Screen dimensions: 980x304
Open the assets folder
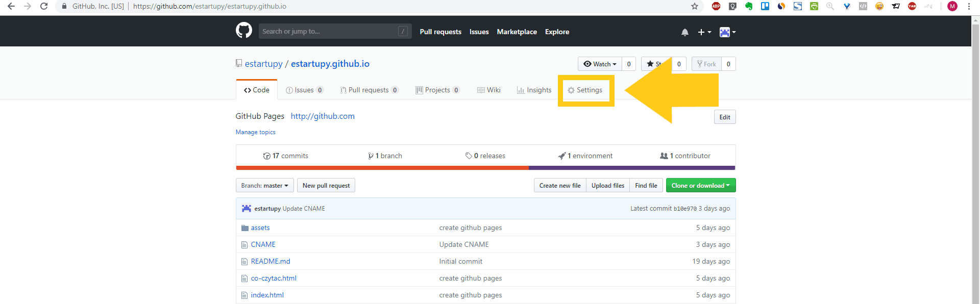pyautogui.click(x=260, y=228)
